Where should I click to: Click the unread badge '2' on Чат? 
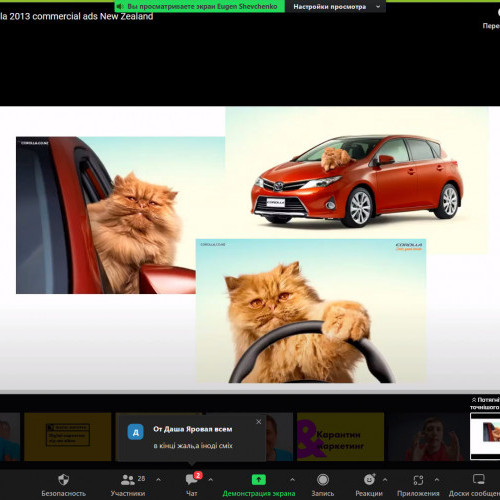198,475
